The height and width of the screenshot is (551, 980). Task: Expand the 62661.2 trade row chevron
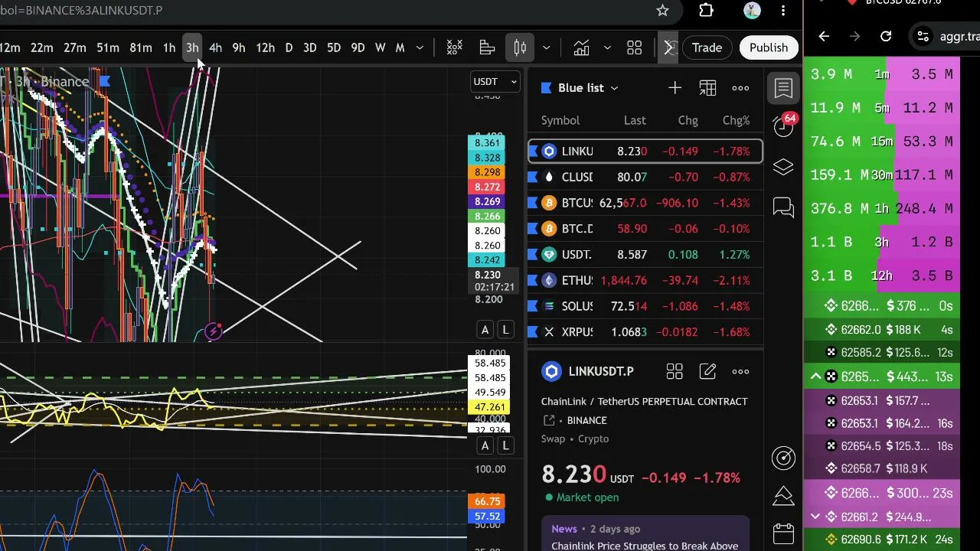815,517
